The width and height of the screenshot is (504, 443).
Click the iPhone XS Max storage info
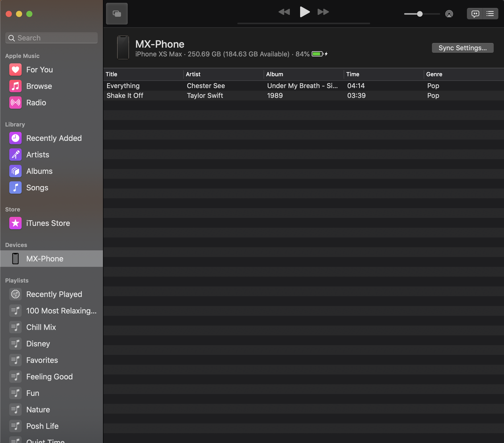(x=222, y=54)
